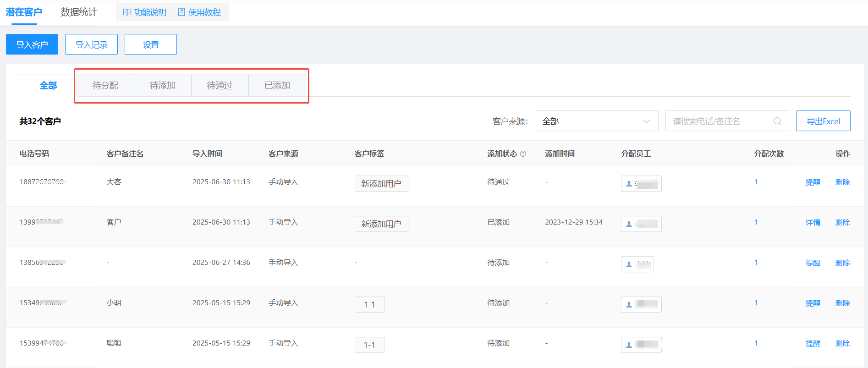Focus the 请搜索电话/备注名 search field
The height and width of the screenshot is (368, 868).
727,121
